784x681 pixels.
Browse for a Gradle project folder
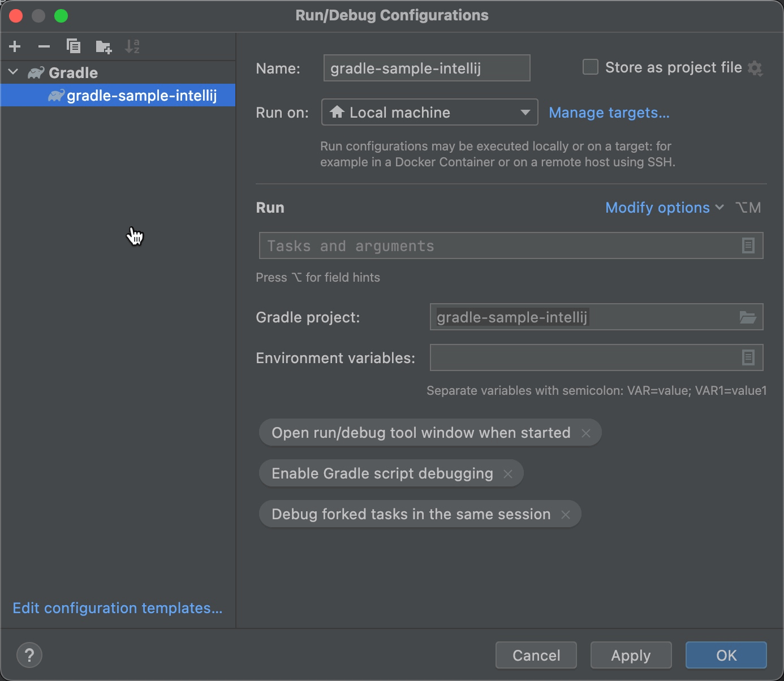(x=748, y=317)
